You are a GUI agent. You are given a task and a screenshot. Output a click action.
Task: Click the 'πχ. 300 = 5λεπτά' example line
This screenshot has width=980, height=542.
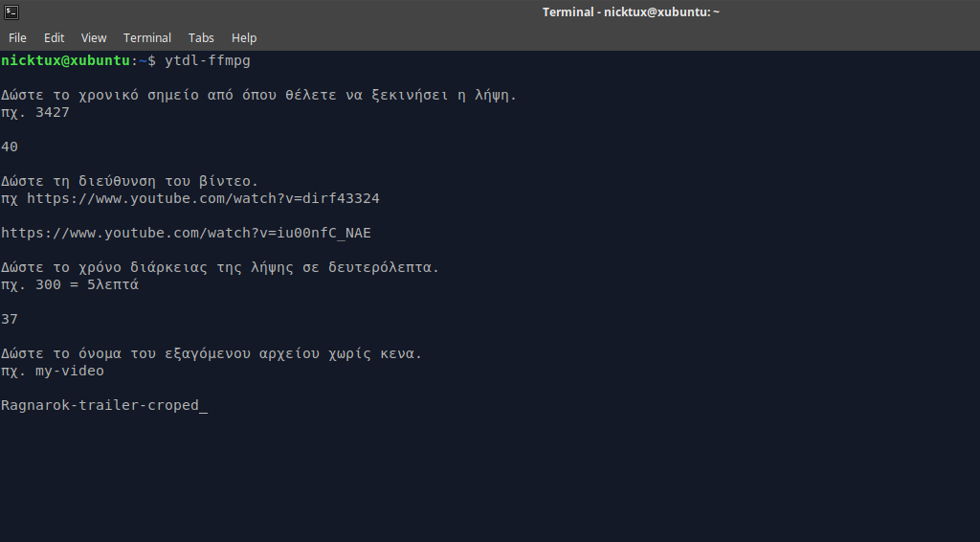[x=70, y=284]
